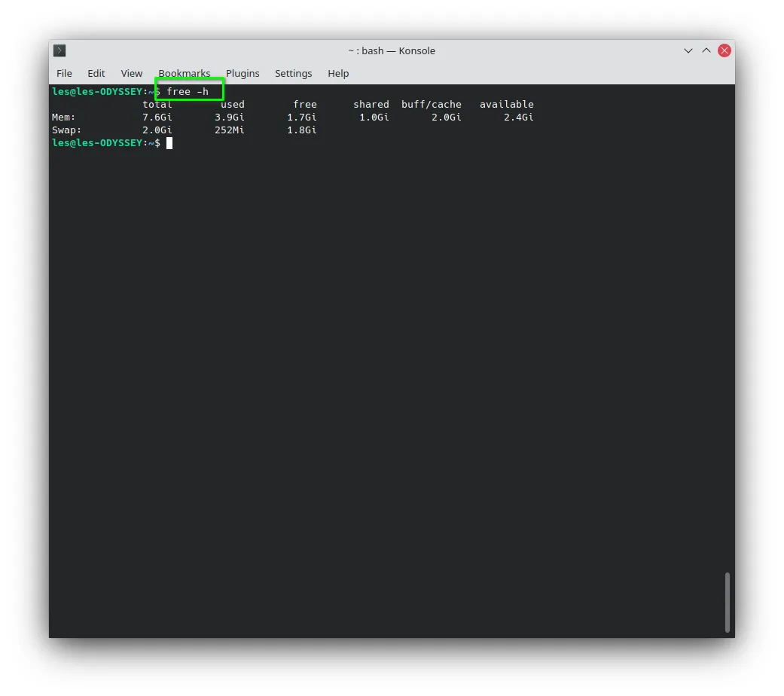Click the 'available' column header
This screenshot has width=784, height=696.
pos(507,104)
